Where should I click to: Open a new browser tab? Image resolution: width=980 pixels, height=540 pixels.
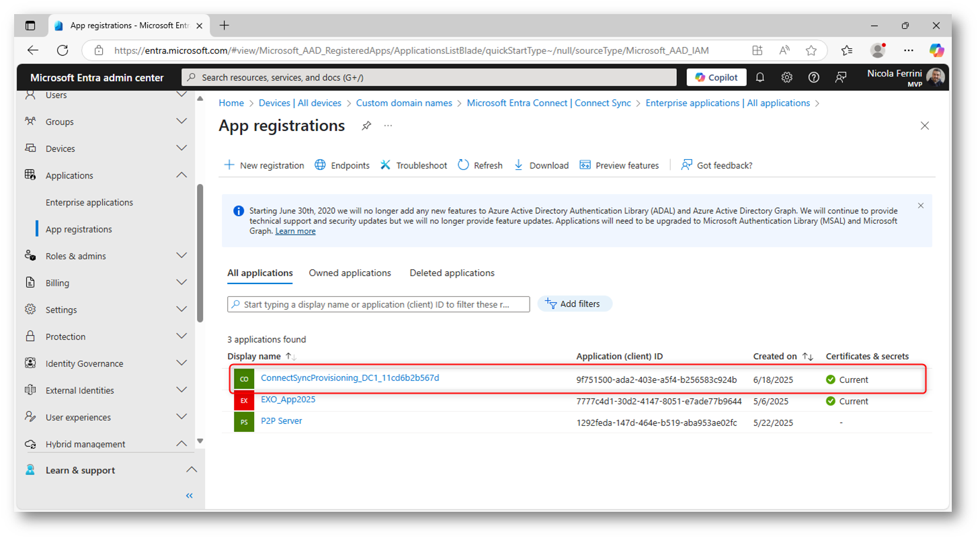[x=224, y=26]
